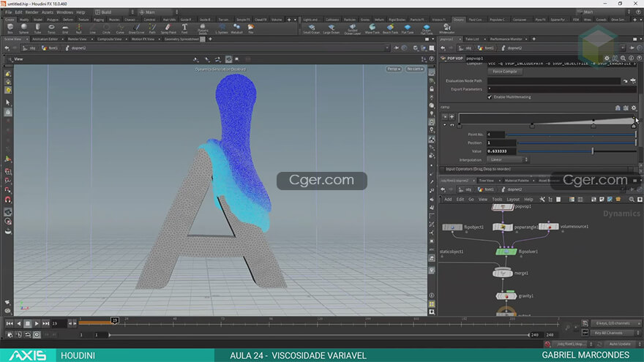Screen dimensions: 644x362
Task: Select the Tube shelf tool
Action: click(37, 29)
